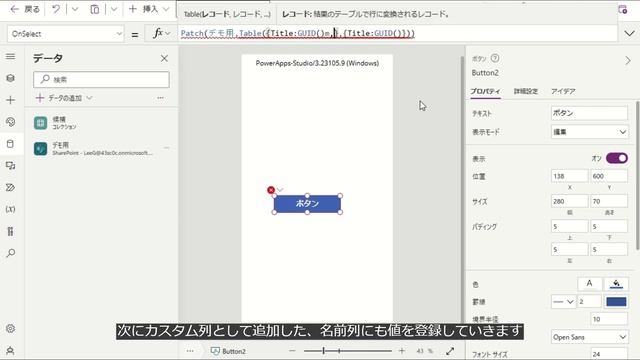
Task: Click the fx formula button
Action: pyautogui.click(x=161, y=33)
